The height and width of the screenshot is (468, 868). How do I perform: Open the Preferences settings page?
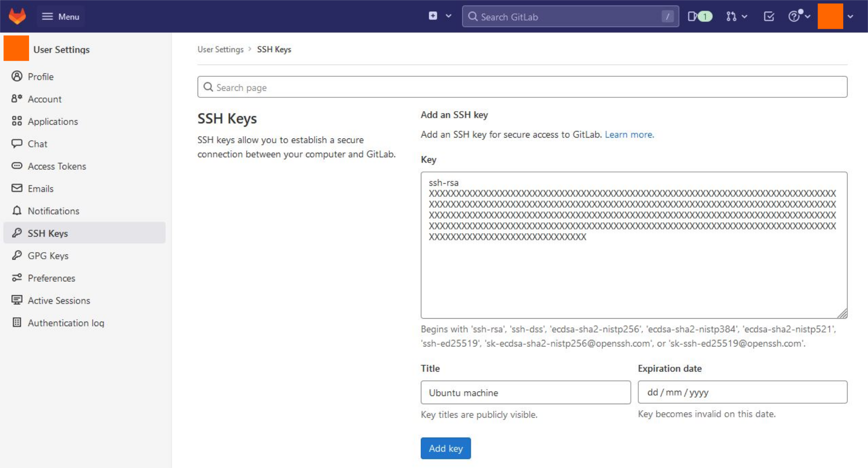pos(51,278)
